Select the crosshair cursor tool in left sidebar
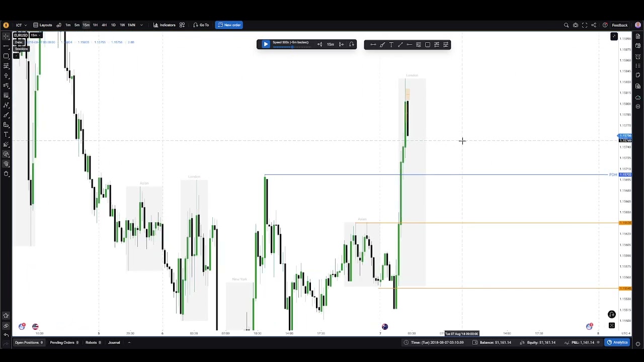Image resolution: width=644 pixels, height=362 pixels. pyautogui.click(x=6, y=36)
